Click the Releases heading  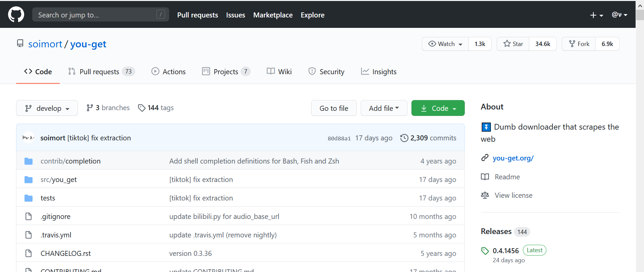(x=496, y=231)
